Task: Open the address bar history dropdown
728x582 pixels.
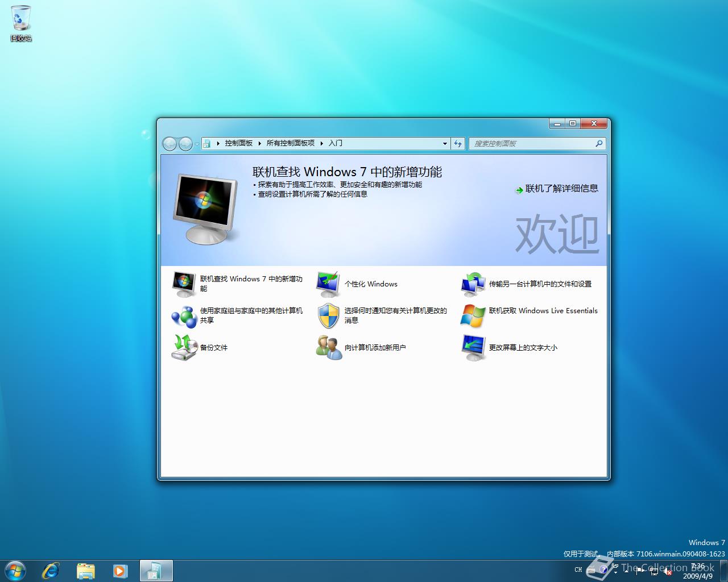Action: [x=445, y=144]
